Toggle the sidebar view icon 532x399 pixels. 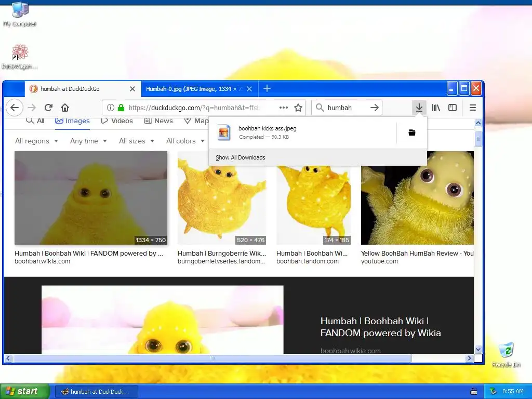pos(453,108)
